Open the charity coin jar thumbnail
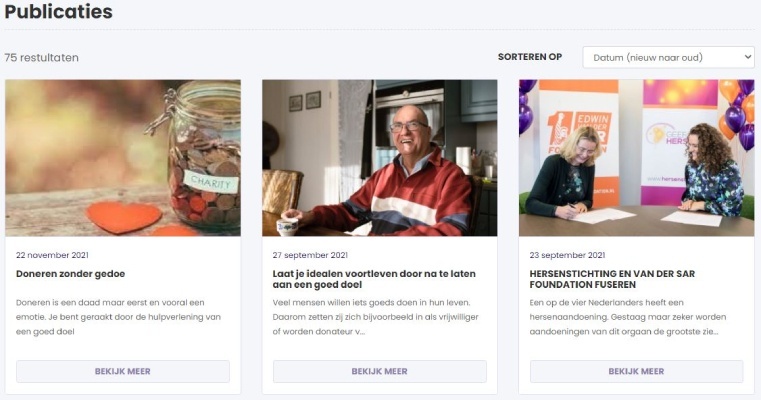The image size is (761, 400). point(123,158)
